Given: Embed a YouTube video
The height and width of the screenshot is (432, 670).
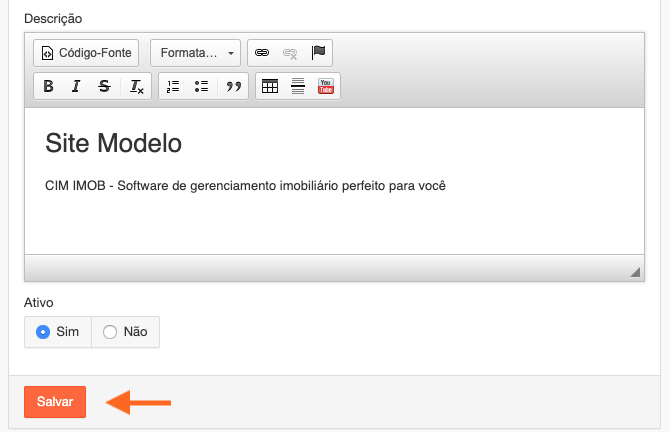Looking at the screenshot, I should 326,87.
